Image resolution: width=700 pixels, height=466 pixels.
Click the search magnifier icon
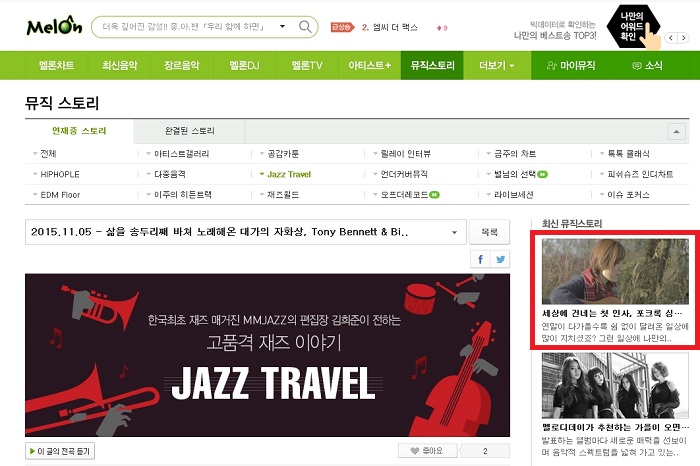click(x=305, y=27)
